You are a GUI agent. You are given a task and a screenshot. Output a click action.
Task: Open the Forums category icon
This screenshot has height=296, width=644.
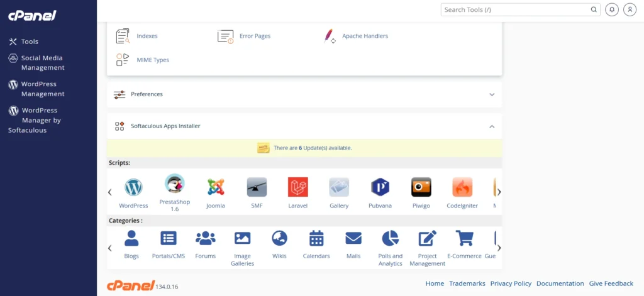coord(206,238)
